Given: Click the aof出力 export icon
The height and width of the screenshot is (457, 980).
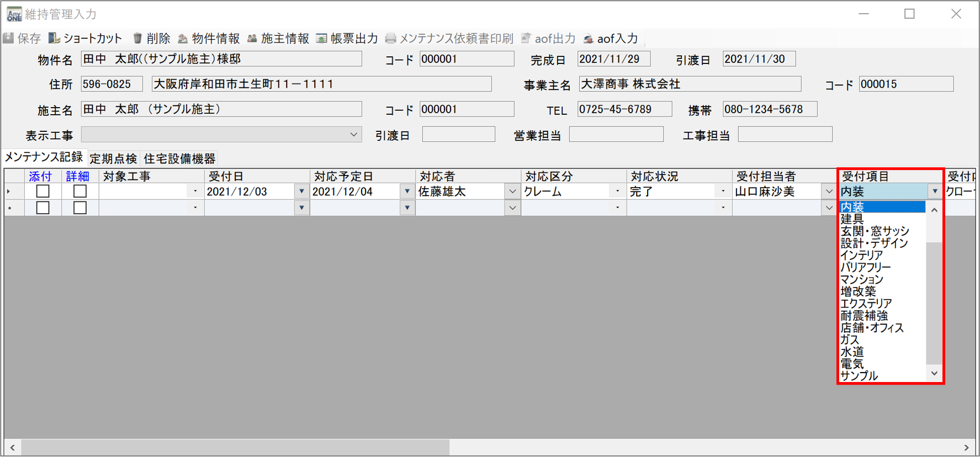Looking at the screenshot, I should point(526,38).
